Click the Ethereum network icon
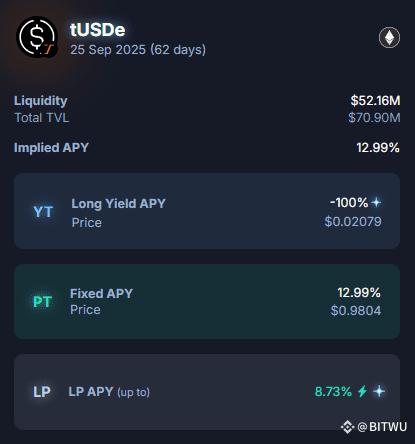The image size is (415, 444). (389, 37)
